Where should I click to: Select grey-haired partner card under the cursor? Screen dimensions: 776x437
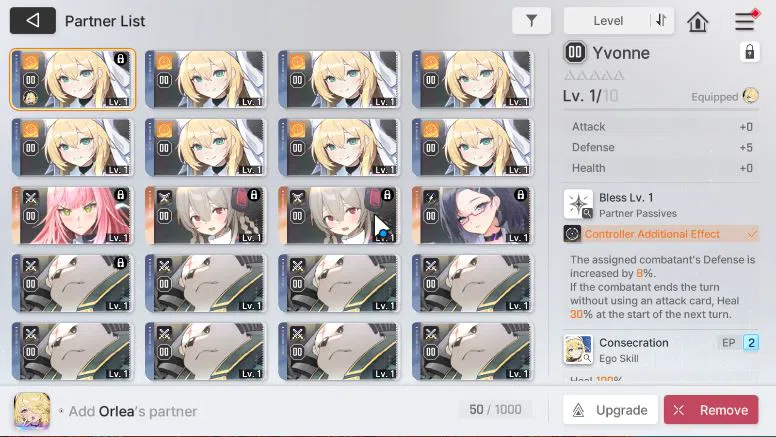pyautogui.click(x=339, y=215)
